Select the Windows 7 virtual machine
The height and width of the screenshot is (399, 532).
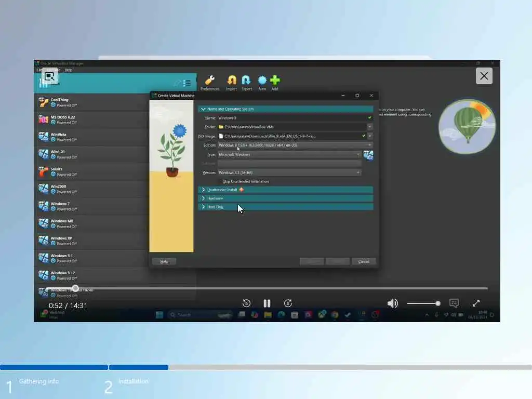pos(91,206)
